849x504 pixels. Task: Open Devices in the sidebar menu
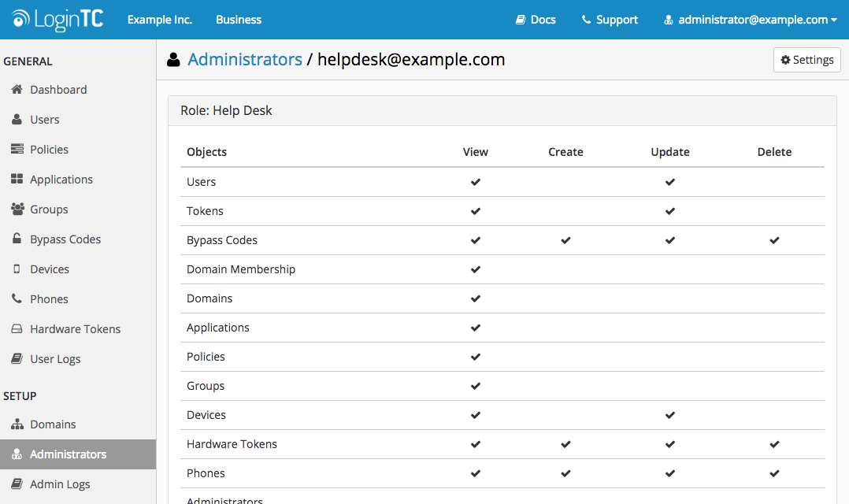pyautogui.click(x=78, y=269)
